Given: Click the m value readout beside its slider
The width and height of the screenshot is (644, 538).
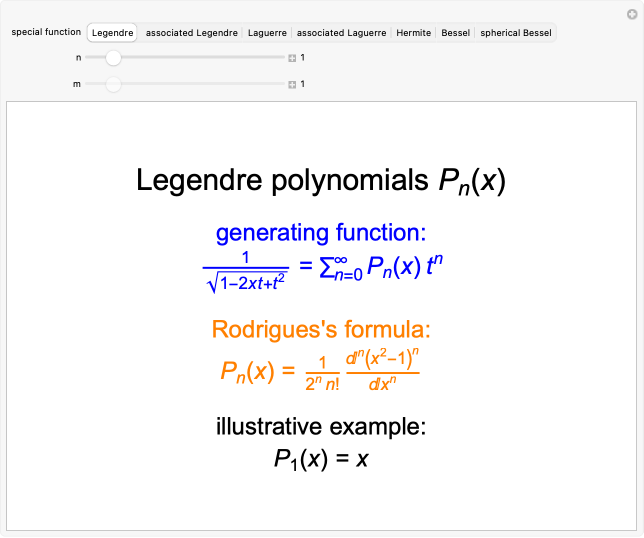Looking at the screenshot, I should tap(303, 85).
